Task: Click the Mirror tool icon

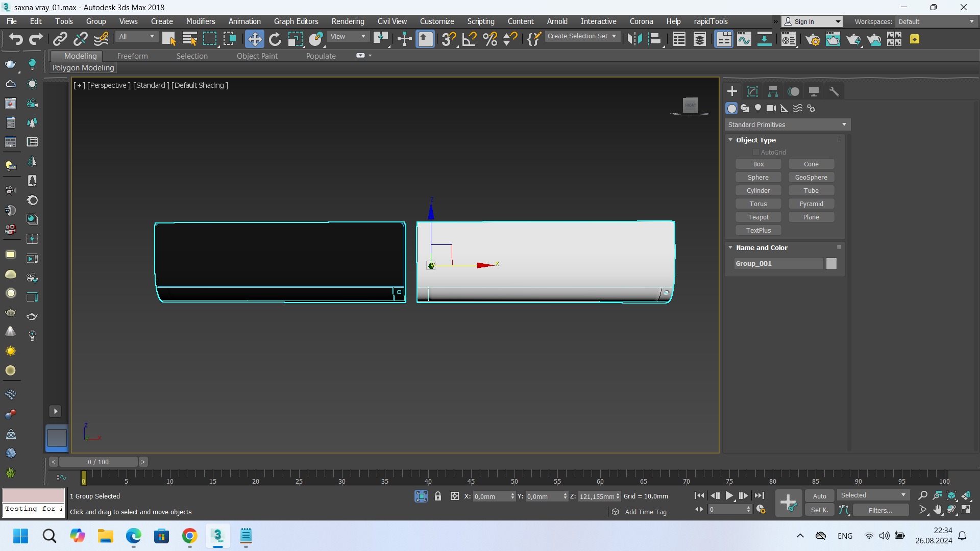Action: click(x=634, y=39)
